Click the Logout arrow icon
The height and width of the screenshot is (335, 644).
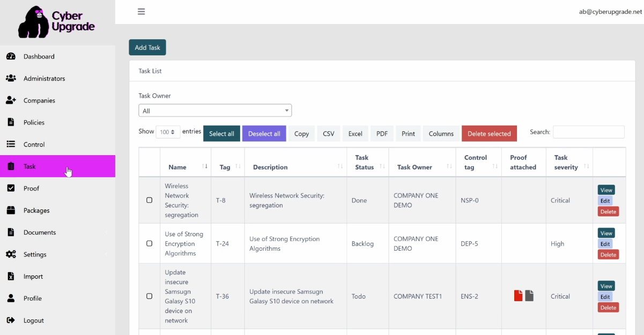pos(11,321)
